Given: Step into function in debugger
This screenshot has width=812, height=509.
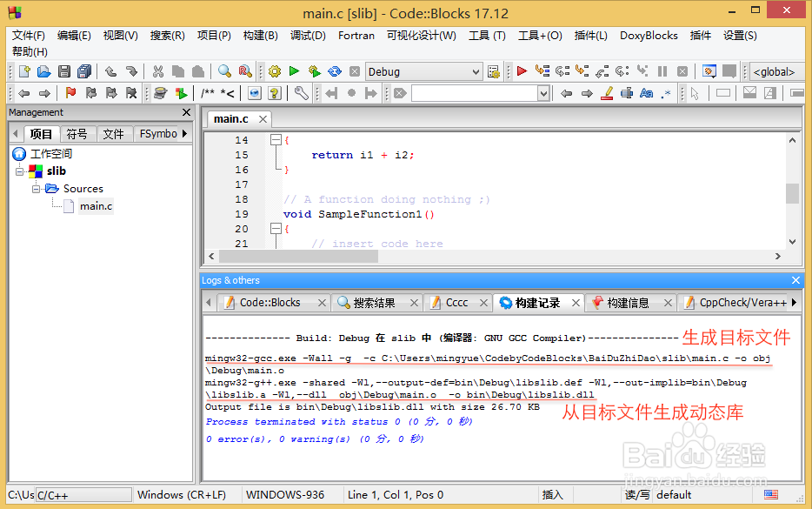Looking at the screenshot, I should [x=582, y=71].
